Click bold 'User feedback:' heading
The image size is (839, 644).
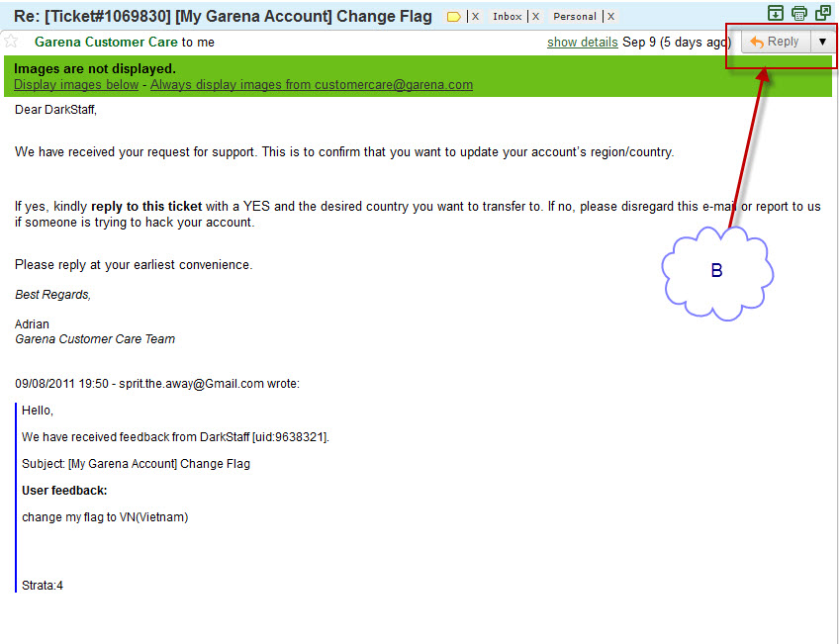pyautogui.click(x=64, y=491)
